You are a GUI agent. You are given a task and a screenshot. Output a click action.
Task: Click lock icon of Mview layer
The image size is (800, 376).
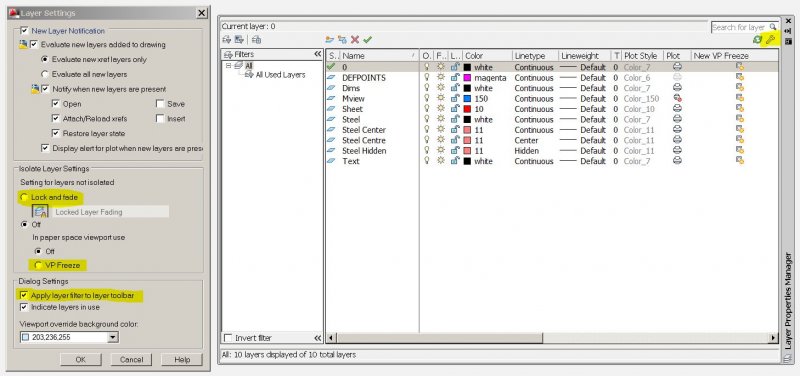click(x=455, y=98)
